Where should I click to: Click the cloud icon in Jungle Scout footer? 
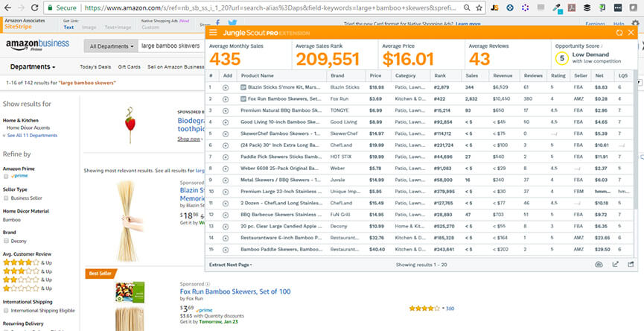(599, 264)
